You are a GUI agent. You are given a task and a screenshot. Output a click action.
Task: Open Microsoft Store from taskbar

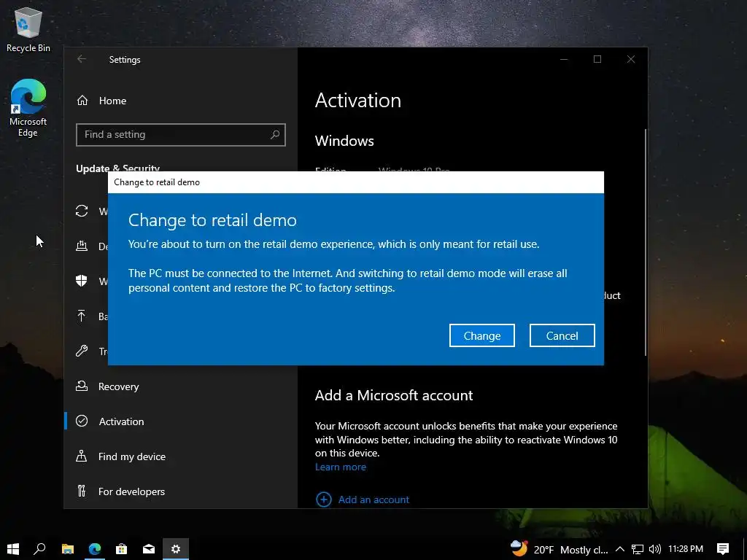(122, 549)
